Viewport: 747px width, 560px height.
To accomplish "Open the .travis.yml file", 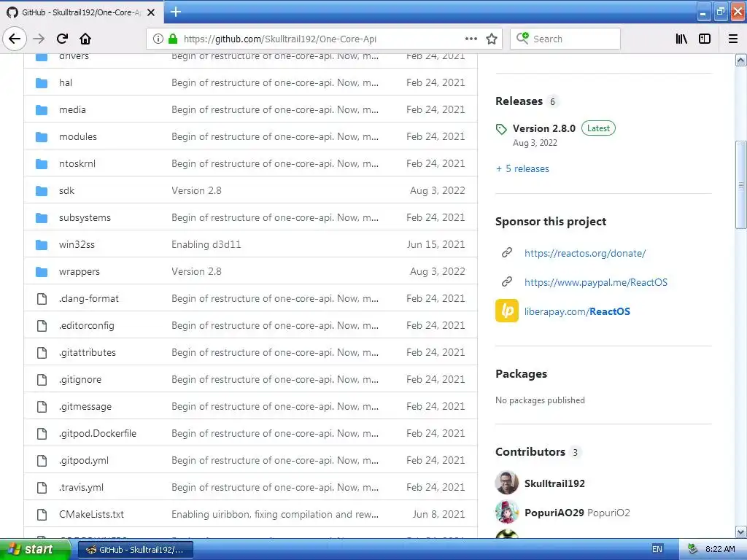I will click(81, 488).
